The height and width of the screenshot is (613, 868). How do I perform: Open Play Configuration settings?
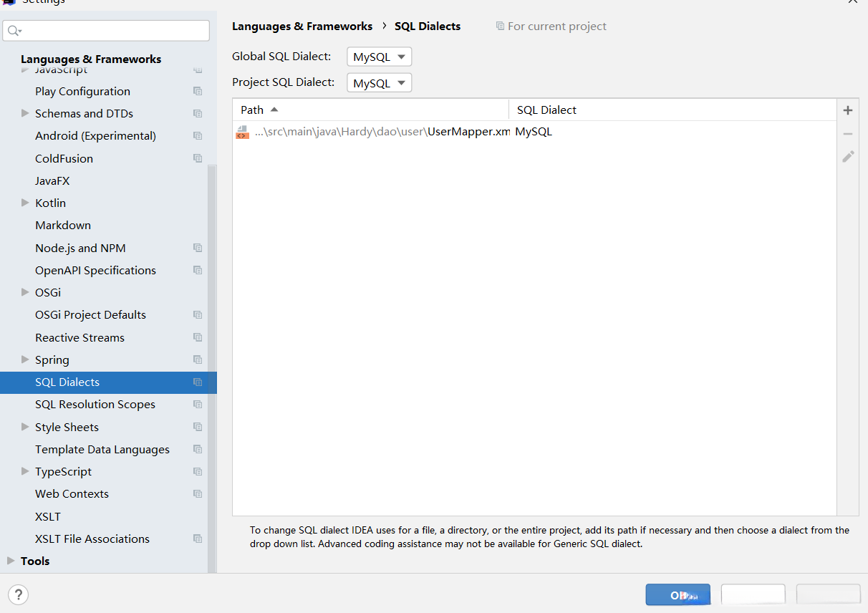(82, 91)
